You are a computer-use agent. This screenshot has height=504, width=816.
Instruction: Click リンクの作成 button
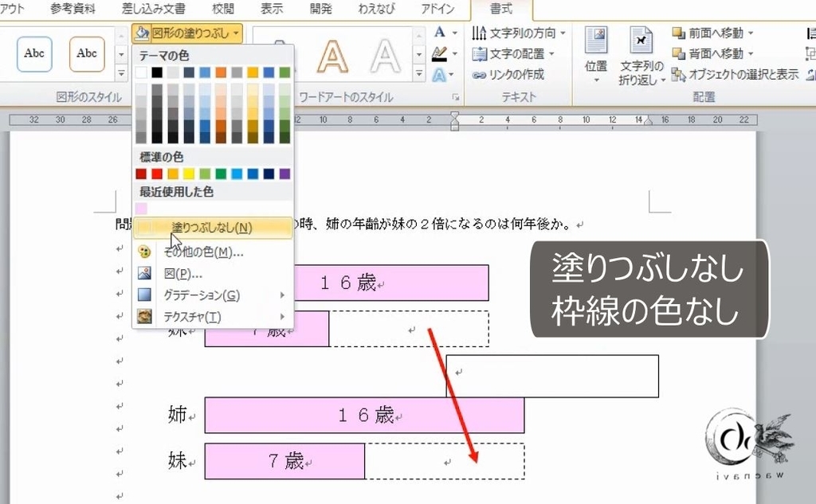(x=508, y=75)
